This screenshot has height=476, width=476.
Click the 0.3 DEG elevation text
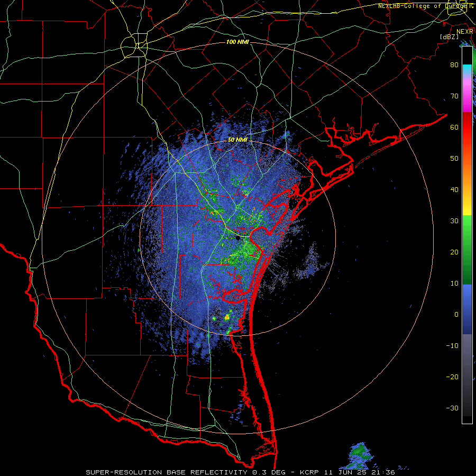pos(269,472)
